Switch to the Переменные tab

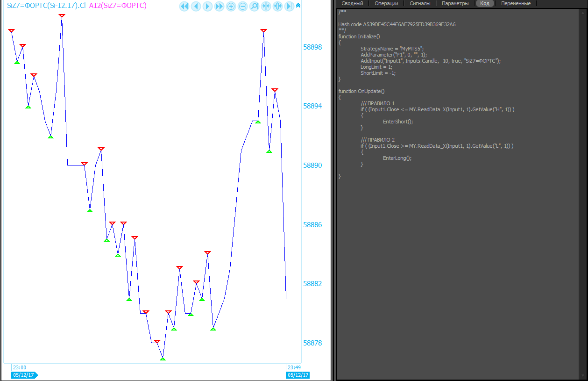516,3
